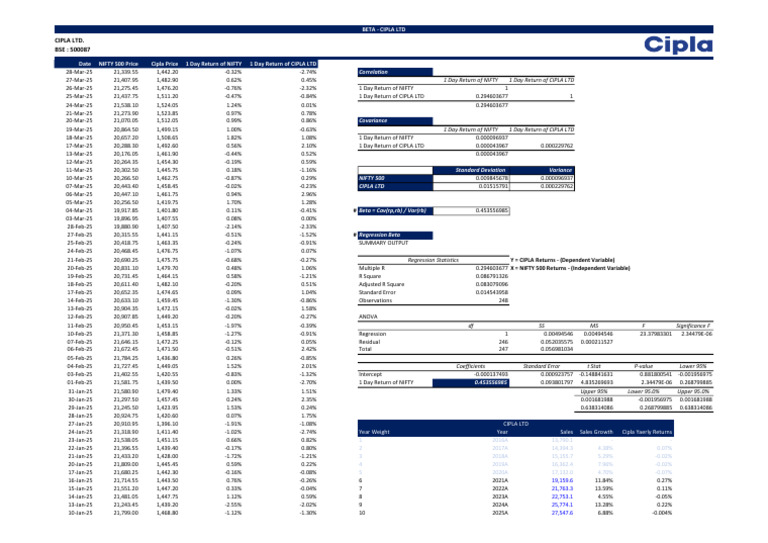Select beta value cell beside the Cov/Var formula
The image size is (768, 543).
pyautogui.click(x=471, y=211)
